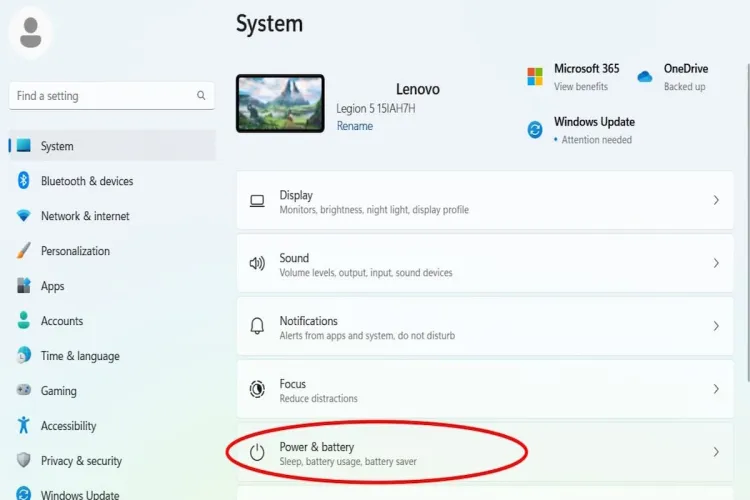This screenshot has height=500, width=750.
Task: Click the Personalization paintbrush icon
Action: (x=24, y=251)
